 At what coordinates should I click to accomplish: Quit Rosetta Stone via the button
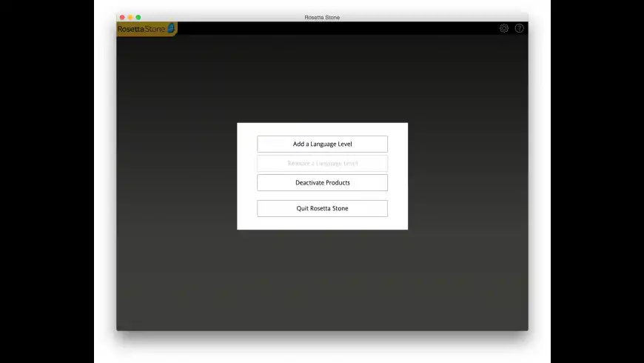point(323,208)
